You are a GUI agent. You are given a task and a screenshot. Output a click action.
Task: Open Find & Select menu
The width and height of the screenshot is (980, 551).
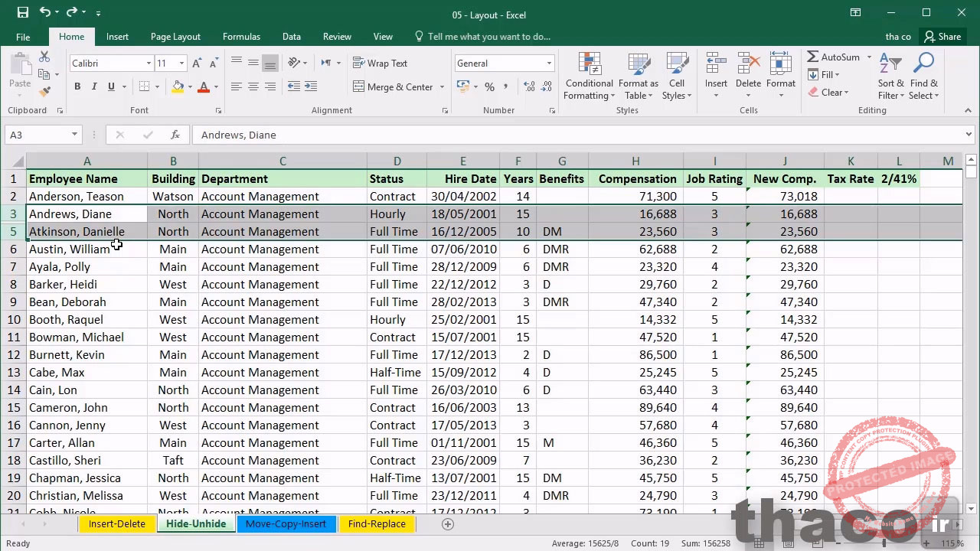(923, 76)
